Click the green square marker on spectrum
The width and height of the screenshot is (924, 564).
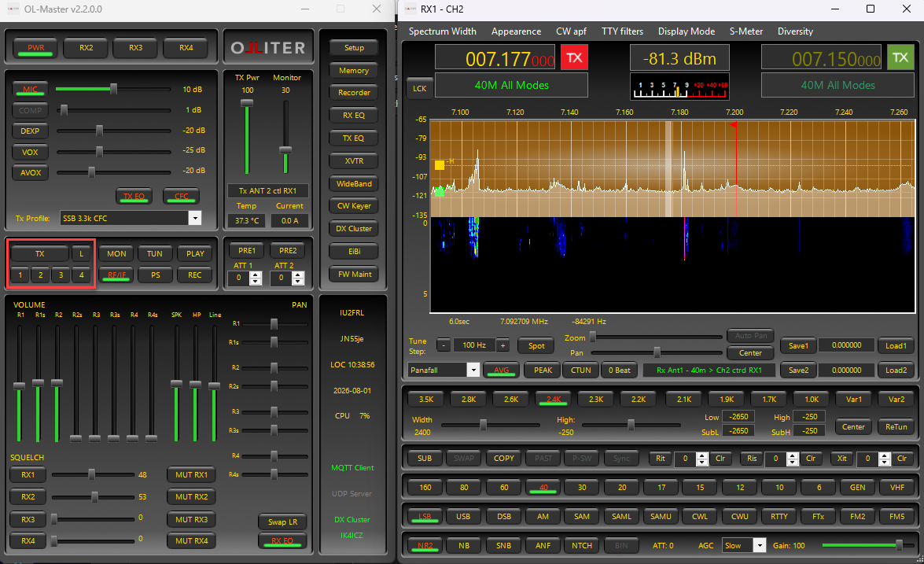pyautogui.click(x=439, y=191)
